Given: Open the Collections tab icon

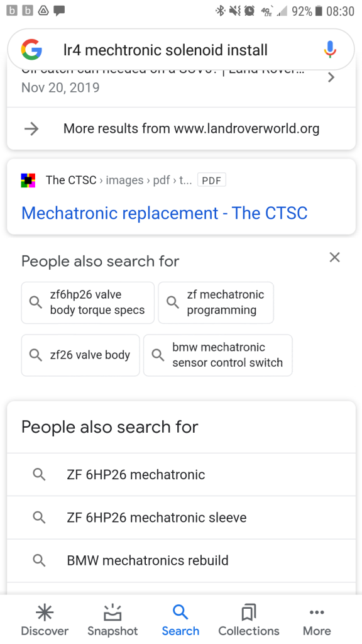Looking at the screenshot, I should tap(249, 613).
